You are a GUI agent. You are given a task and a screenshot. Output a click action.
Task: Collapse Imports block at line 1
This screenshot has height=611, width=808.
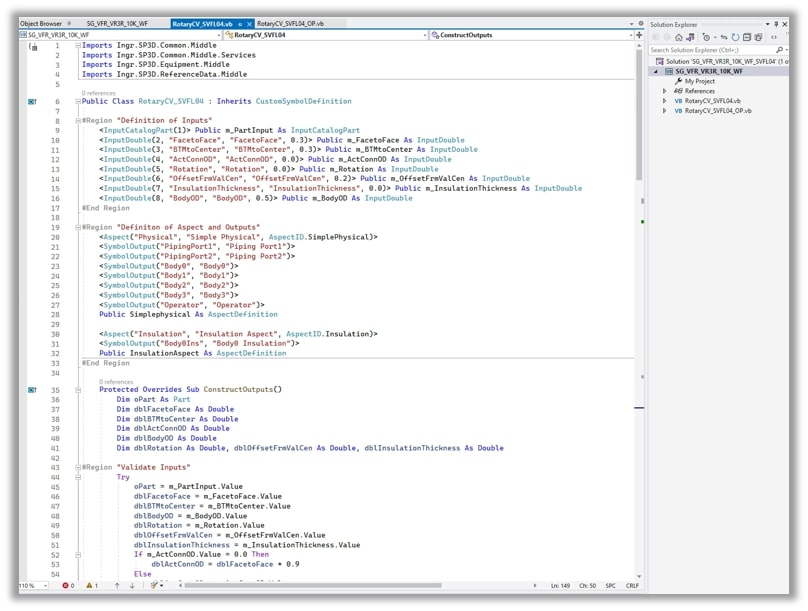coord(78,45)
